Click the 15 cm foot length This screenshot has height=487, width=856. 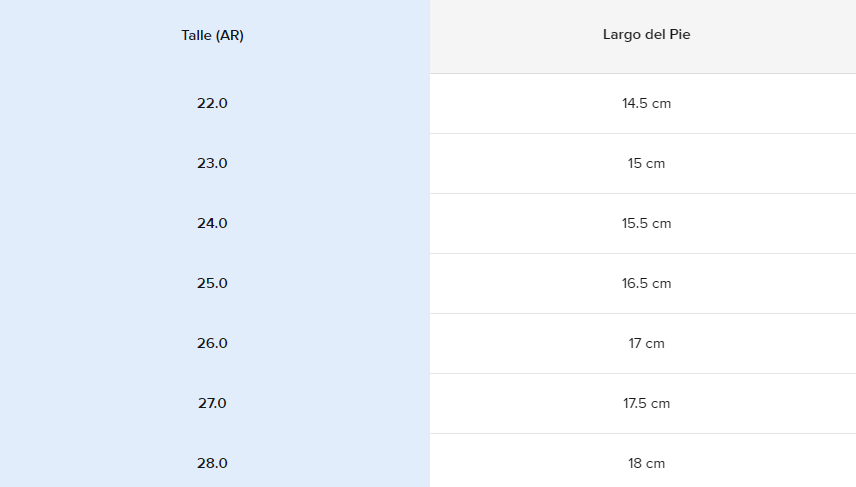tap(646, 163)
